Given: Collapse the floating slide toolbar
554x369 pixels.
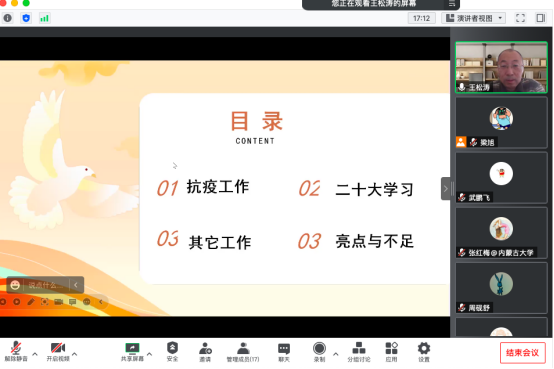Looking at the screenshot, I should pos(101,301).
